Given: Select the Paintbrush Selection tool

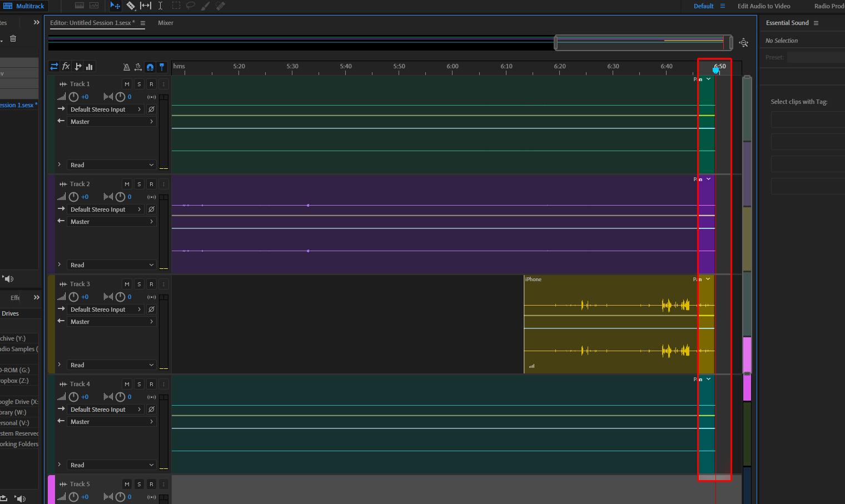Looking at the screenshot, I should (x=206, y=6).
